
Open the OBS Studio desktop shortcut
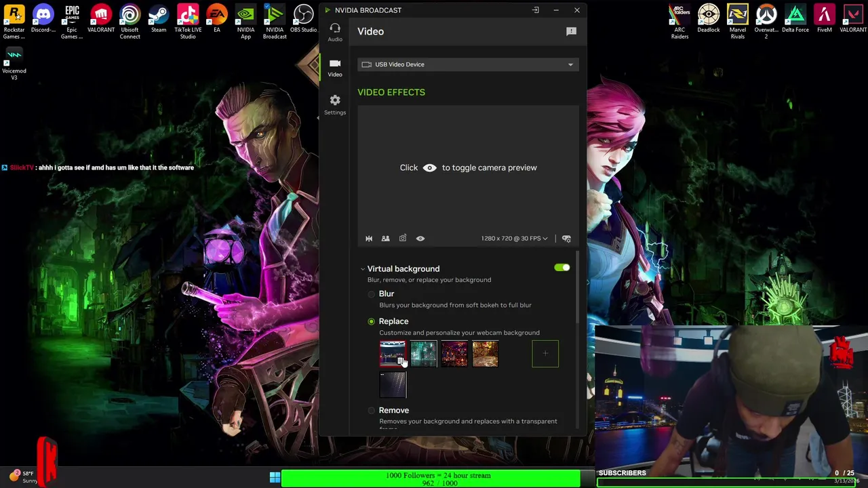coord(303,19)
